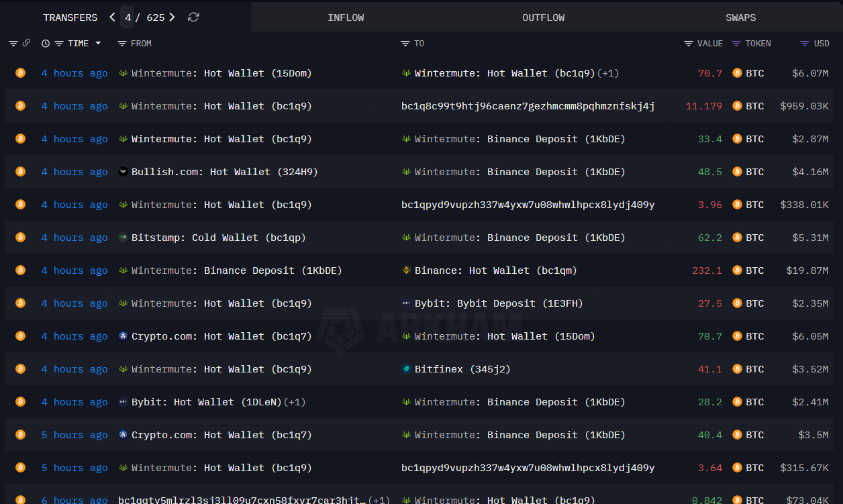Click BTC token icon in $959.03K row
This screenshot has height=504, width=843.
coord(737,106)
